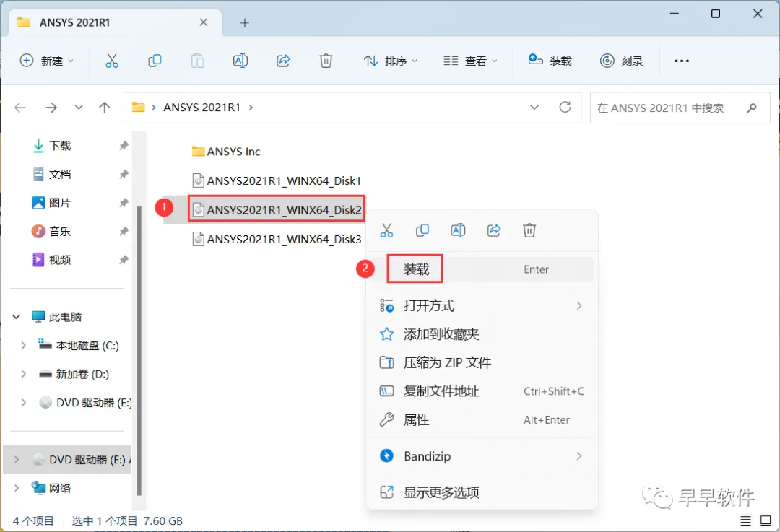Select the ANSYS Inc folder
The height and width of the screenshot is (532, 780).
coord(226,151)
